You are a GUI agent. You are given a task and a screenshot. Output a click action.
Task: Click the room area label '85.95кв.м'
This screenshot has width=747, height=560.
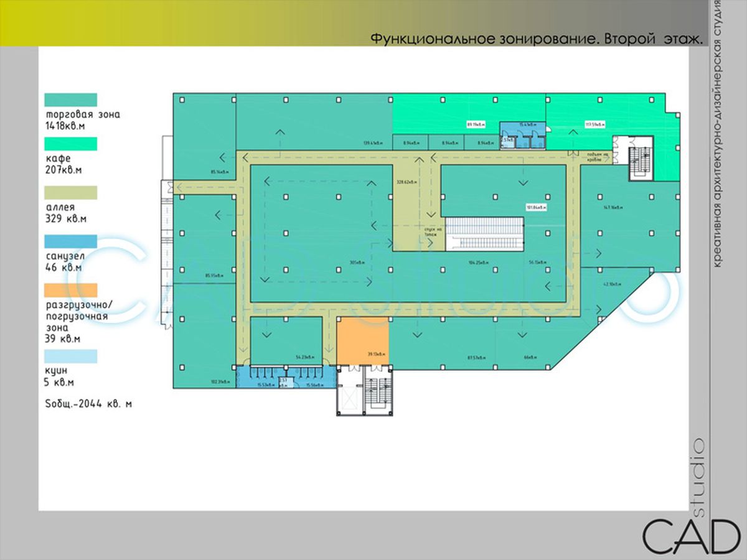[x=214, y=275]
